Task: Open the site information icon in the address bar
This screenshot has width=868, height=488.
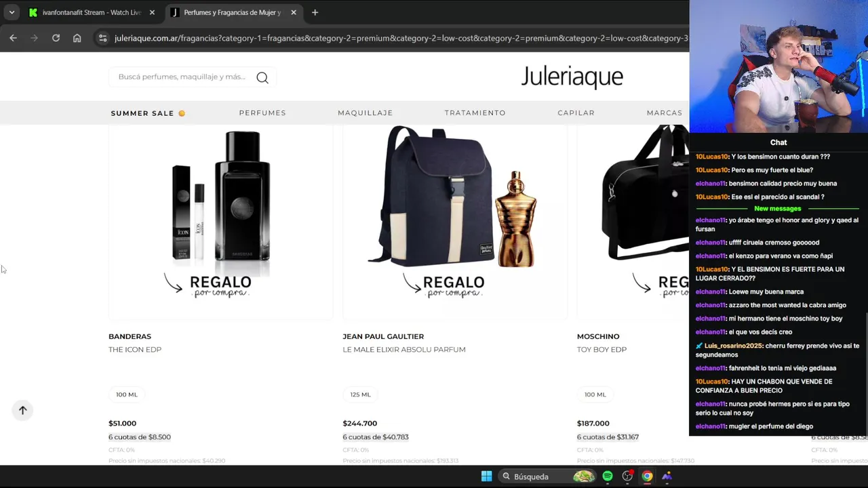Action: (102, 38)
